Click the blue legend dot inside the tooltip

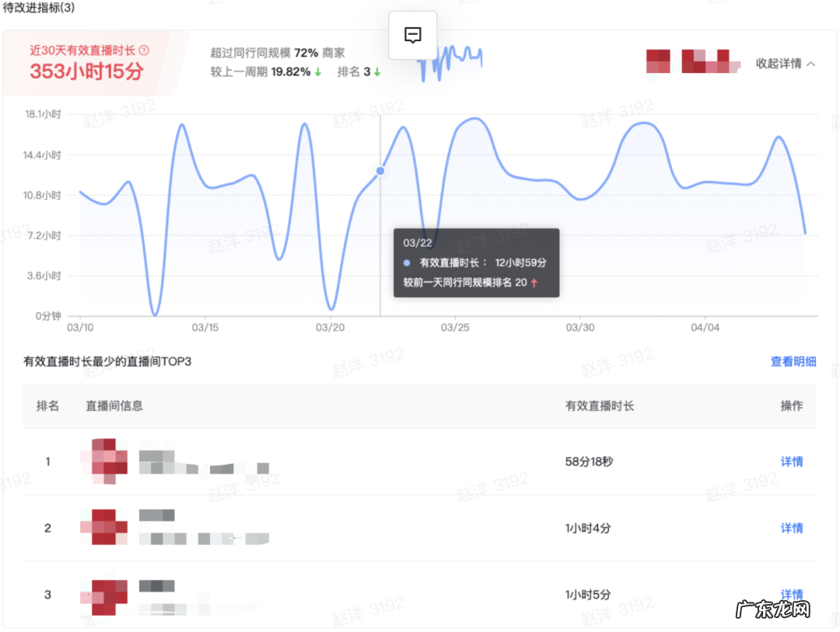[406, 263]
